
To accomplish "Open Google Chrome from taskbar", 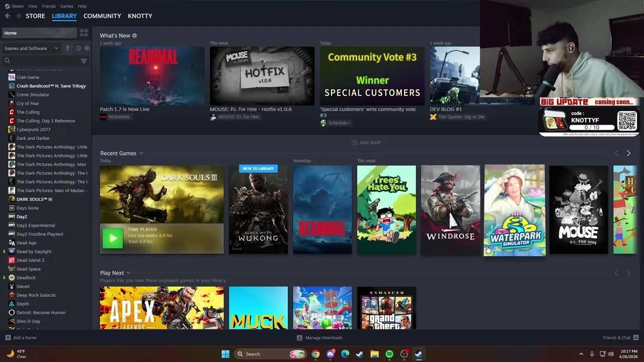I will (x=315, y=354).
